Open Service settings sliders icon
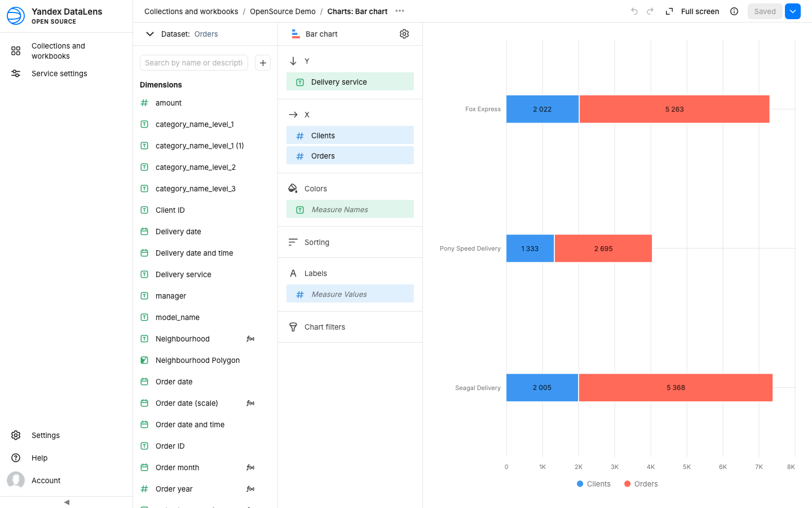The height and width of the screenshot is (508, 812). point(16,73)
